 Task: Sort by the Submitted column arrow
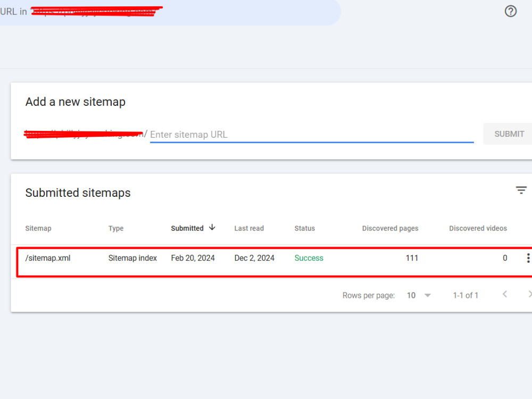212,227
